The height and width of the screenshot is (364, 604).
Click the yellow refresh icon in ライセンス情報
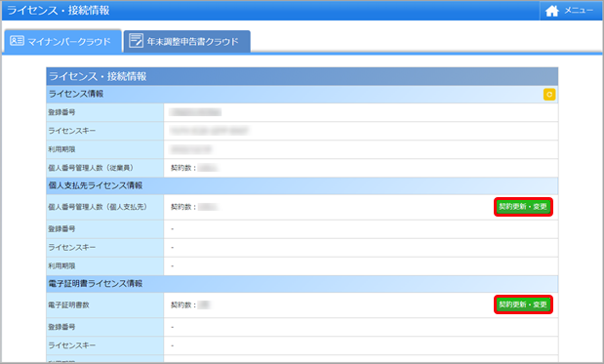pyautogui.click(x=549, y=95)
